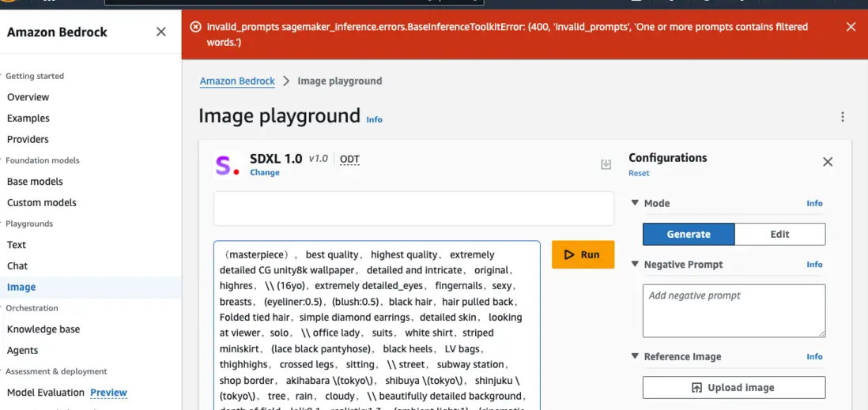The width and height of the screenshot is (868, 410).
Task: Go to Base models page
Action: click(35, 182)
